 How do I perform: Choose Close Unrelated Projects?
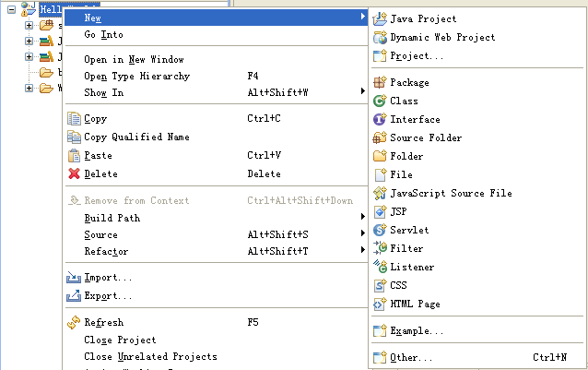point(216,356)
